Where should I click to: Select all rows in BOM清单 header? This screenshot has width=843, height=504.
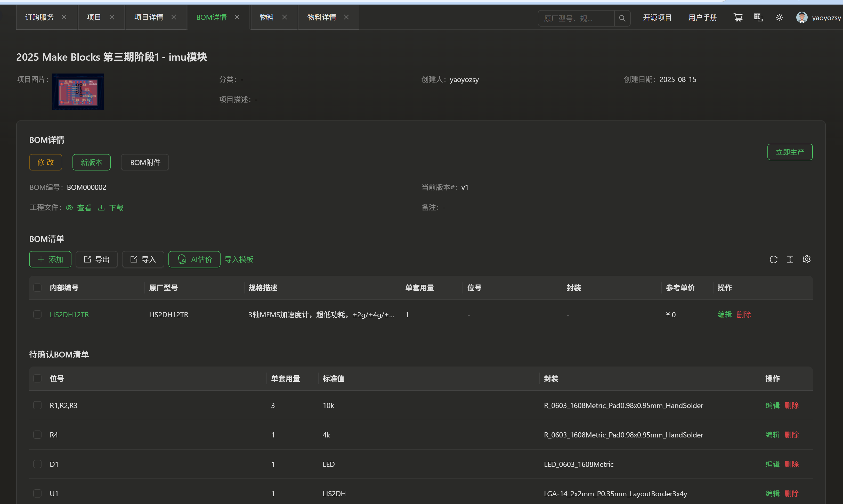37,288
